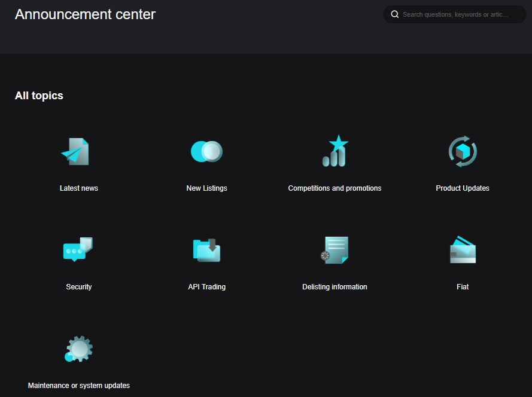
Task: Select the Competitions and promotions star icon
Action: 335,152
